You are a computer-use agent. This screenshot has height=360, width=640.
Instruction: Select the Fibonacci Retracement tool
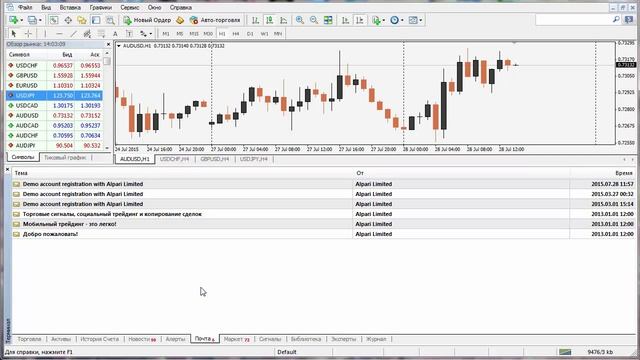tap(101, 33)
